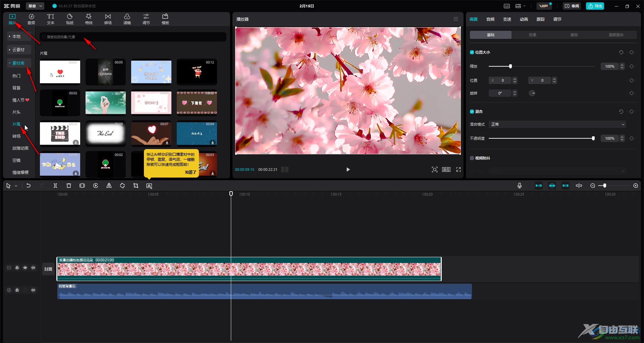Switch to 音频 tab in properties
644x343 pixels.
[x=490, y=19]
